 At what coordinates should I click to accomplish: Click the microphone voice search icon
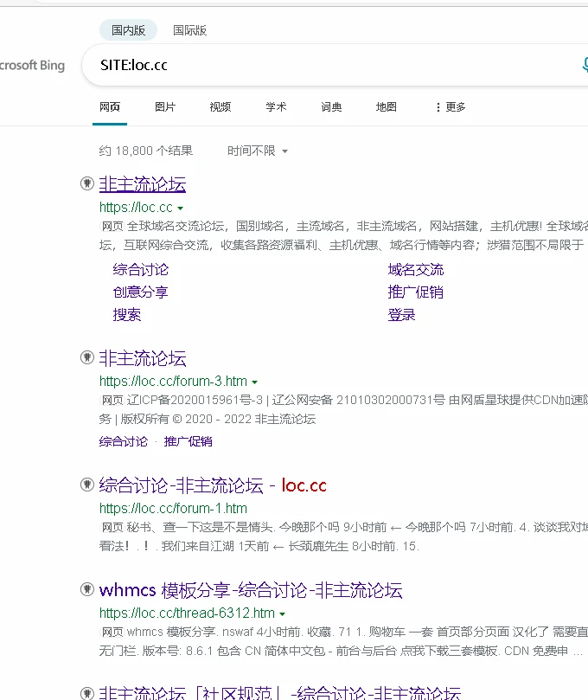584,66
